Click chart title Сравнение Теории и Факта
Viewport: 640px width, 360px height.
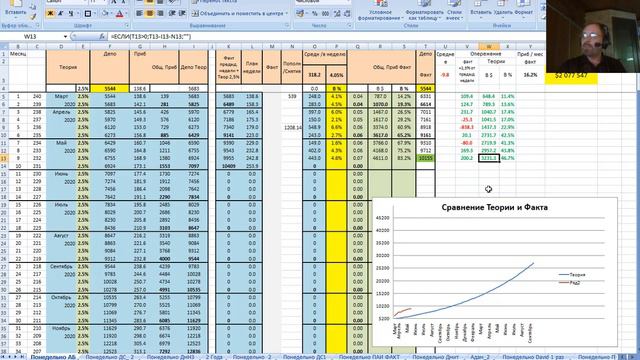pyautogui.click(x=494, y=207)
